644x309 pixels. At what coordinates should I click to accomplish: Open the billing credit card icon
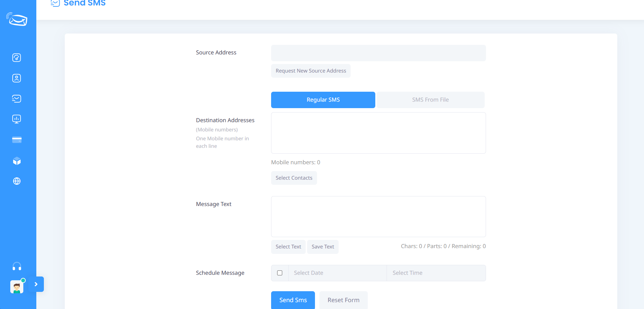[x=17, y=140]
